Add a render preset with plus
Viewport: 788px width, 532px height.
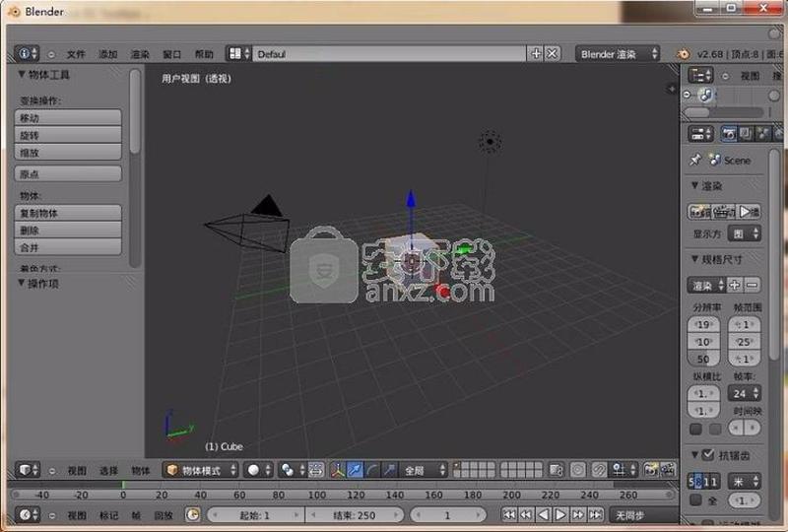click(x=735, y=285)
